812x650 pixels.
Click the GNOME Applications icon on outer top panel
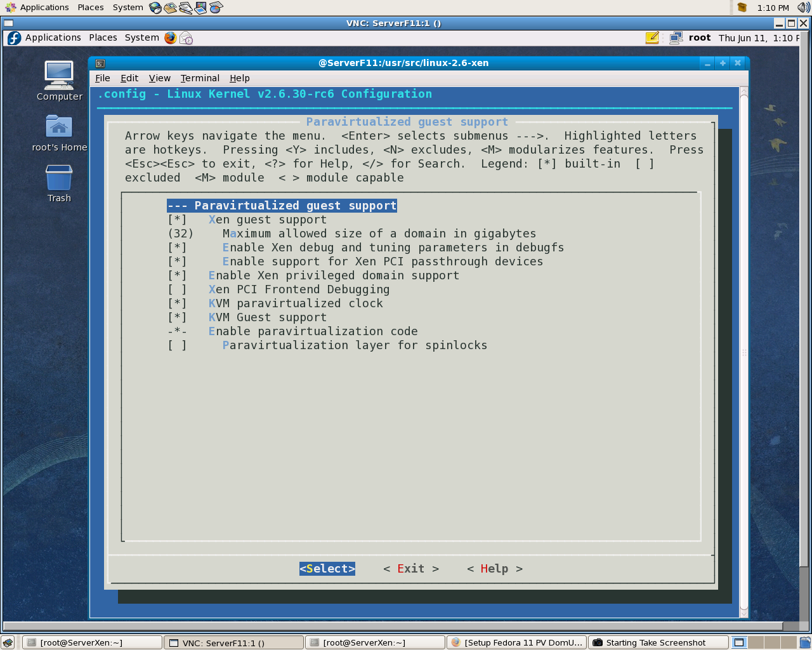[x=11, y=8]
